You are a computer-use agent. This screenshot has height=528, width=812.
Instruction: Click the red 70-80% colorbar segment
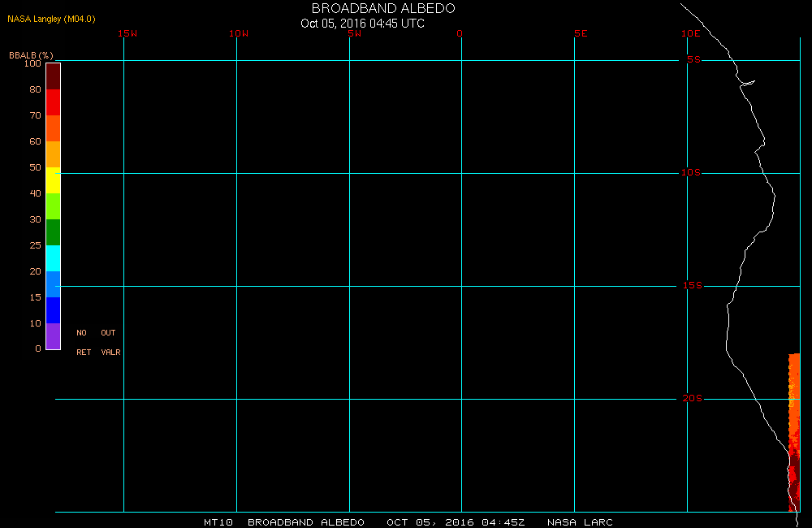[54, 102]
